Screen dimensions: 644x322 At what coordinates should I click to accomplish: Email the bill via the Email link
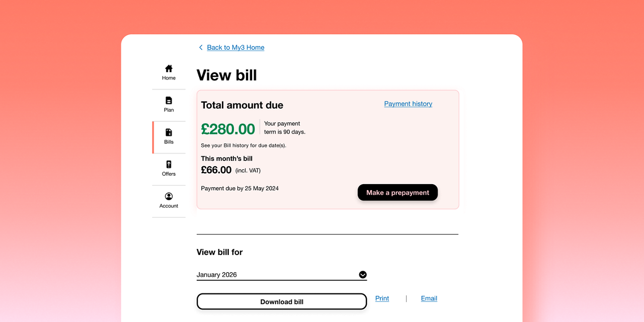[x=429, y=298]
